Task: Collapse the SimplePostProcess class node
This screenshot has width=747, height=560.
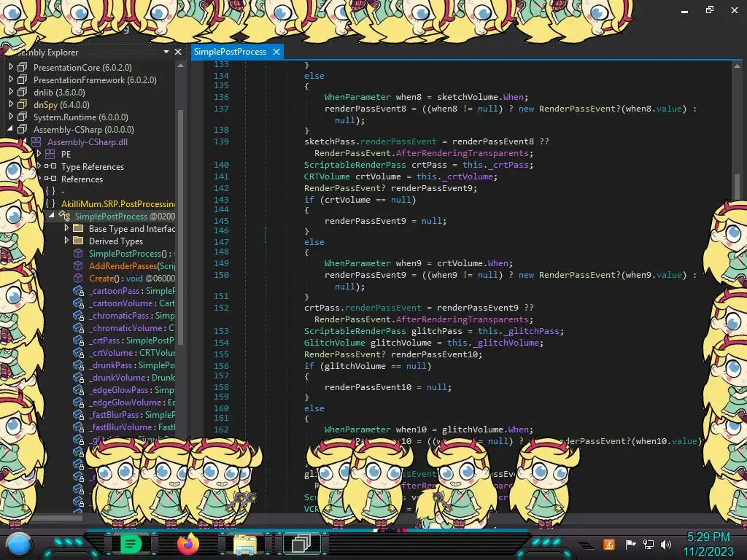Action: coord(52,216)
